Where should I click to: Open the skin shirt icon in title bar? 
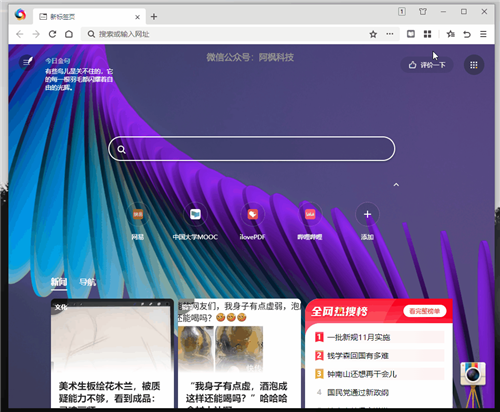[423, 12]
